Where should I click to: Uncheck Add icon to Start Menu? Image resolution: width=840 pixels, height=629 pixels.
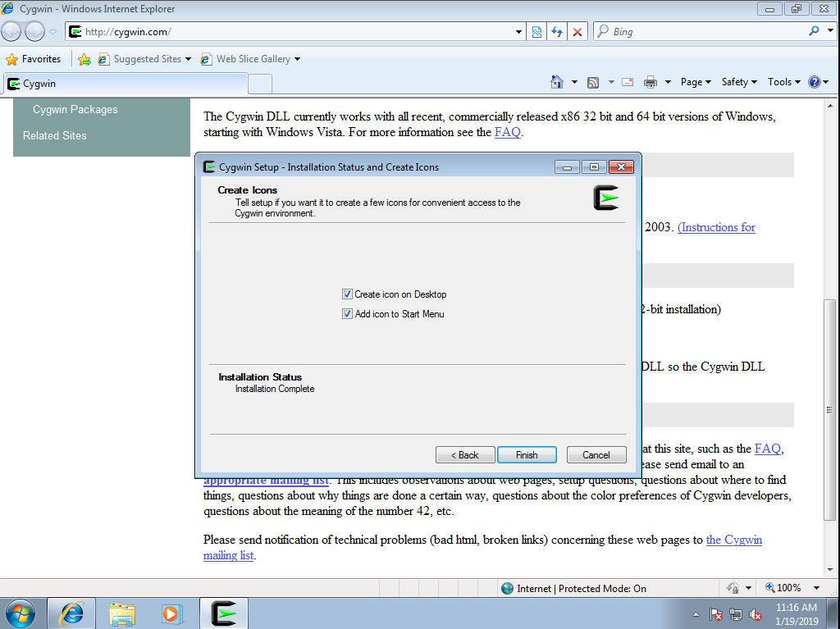(347, 314)
